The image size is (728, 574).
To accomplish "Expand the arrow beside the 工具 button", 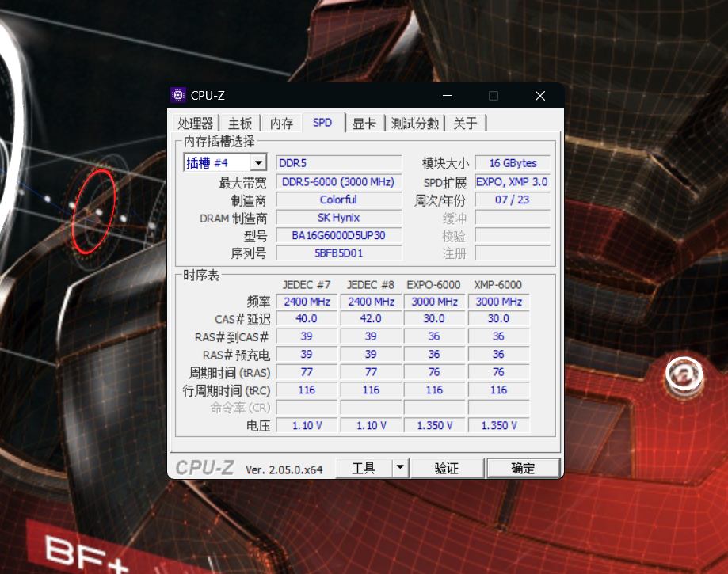I will [400, 468].
